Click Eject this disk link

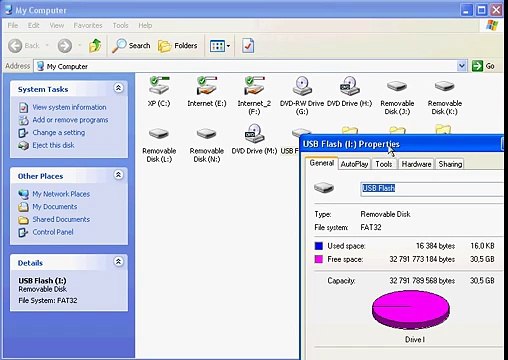(53, 145)
